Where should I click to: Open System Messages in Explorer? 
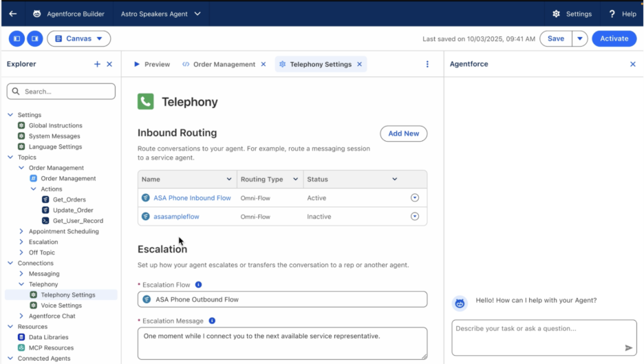point(54,136)
